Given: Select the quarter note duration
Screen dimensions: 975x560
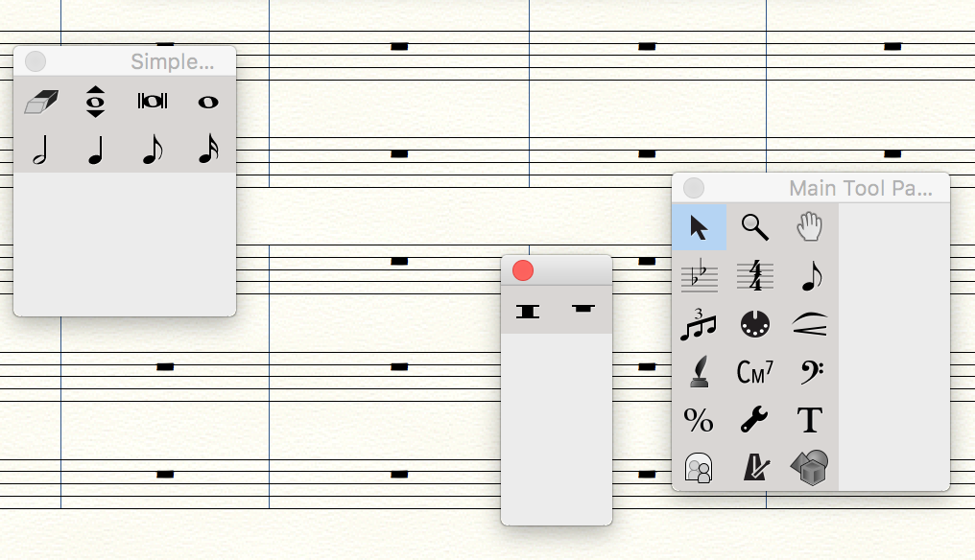Looking at the screenshot, I should tap(95, 152).
